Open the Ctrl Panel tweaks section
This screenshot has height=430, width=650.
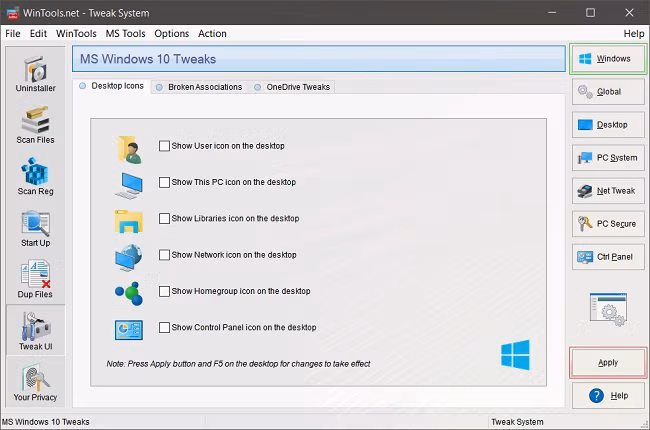coord(608,257)
